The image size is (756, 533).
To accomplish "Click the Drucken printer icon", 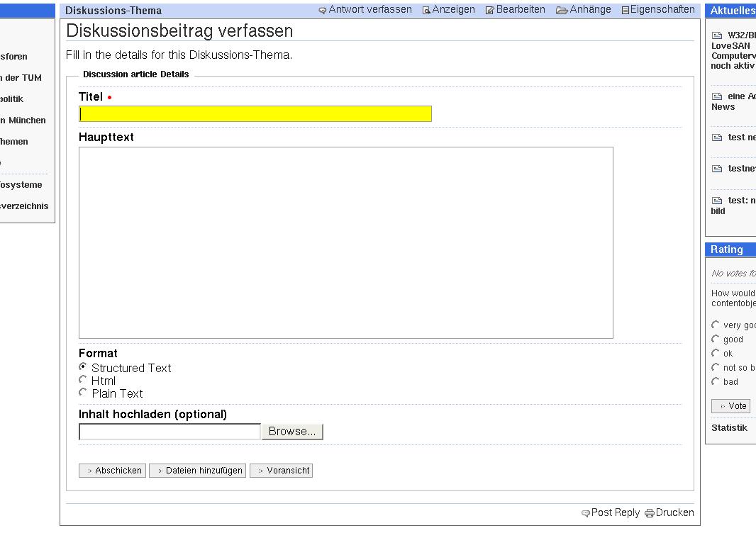I will (x=649, y=513).
